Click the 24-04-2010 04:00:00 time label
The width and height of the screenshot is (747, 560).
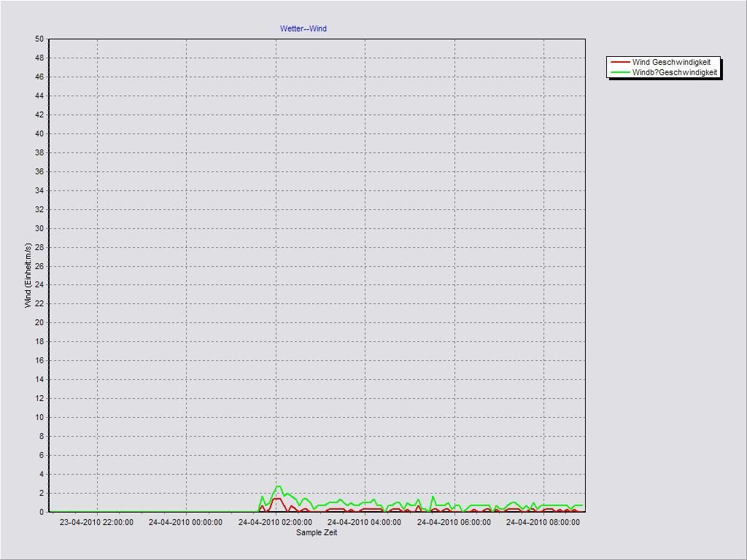[364, 522]
